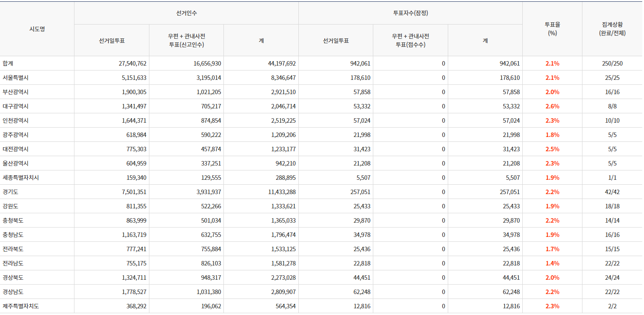Select 경기도 aggregation status 42/42

[x=612, y=192]
